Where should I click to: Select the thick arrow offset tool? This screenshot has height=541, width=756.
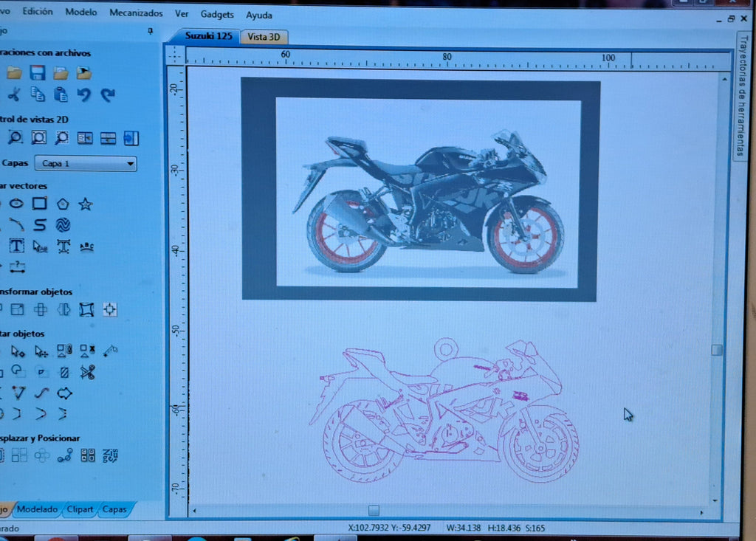(64, 393)
